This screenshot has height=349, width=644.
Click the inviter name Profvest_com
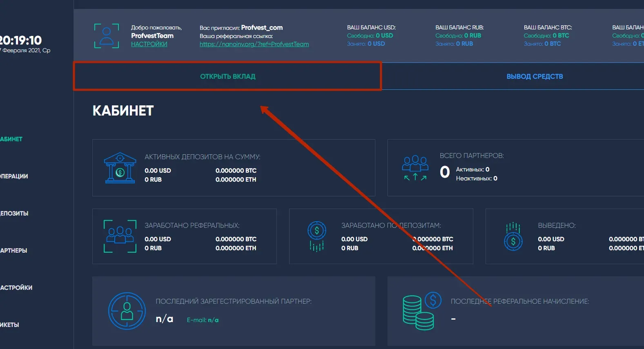[262, 28]
